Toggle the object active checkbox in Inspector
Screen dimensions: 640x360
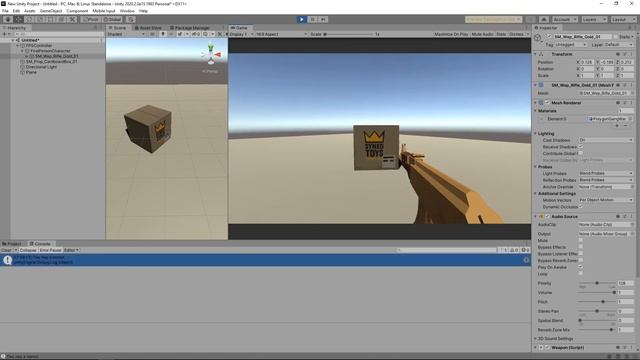549,37
